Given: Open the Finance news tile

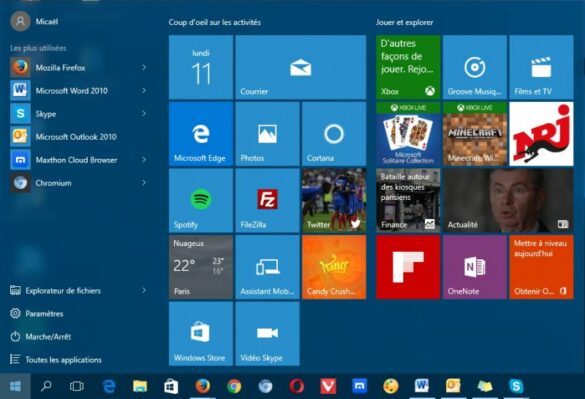Looking at the screenshot, I should click(408, 200).
